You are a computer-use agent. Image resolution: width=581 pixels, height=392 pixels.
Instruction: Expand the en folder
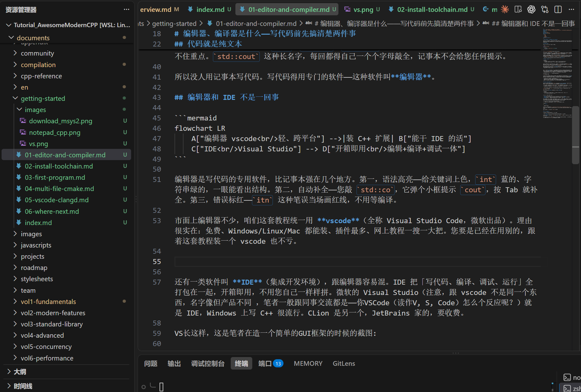(15, 87)
